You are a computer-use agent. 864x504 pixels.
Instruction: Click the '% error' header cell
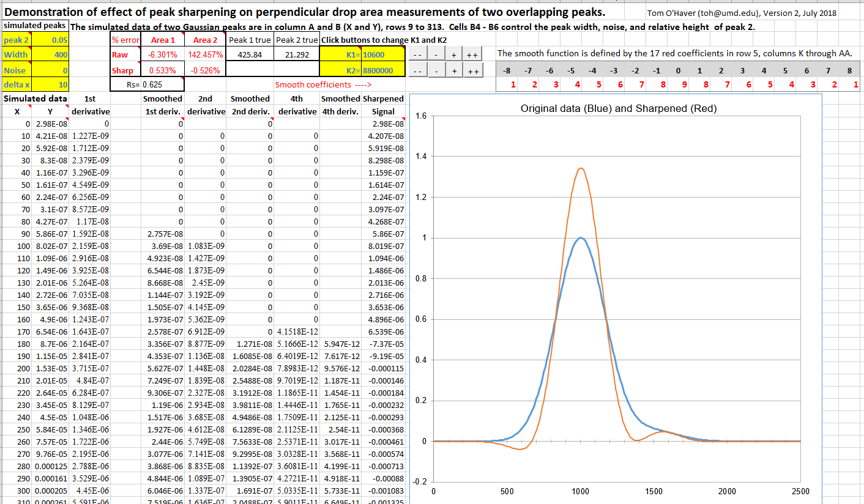pyautogui.click(x=125, y=40)
